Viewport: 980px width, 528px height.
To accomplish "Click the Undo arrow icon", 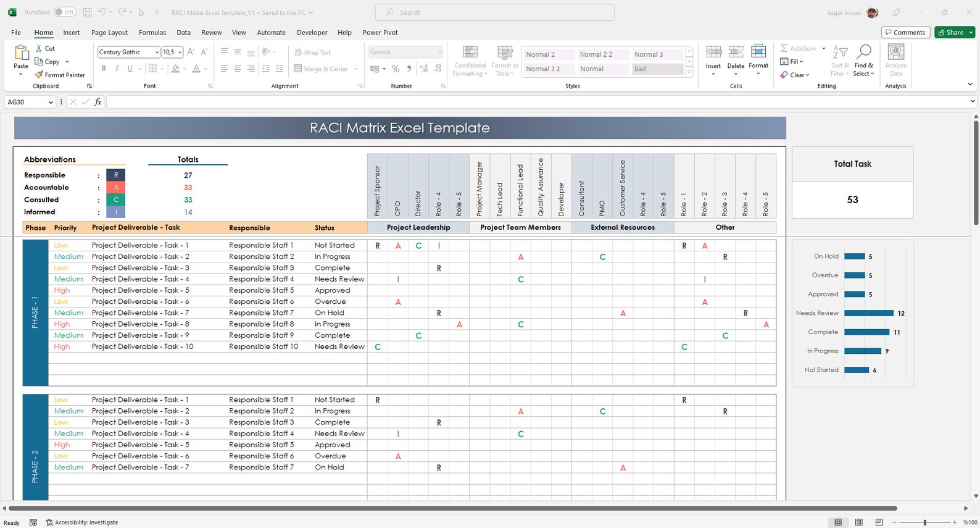I will tap(102, 12).
